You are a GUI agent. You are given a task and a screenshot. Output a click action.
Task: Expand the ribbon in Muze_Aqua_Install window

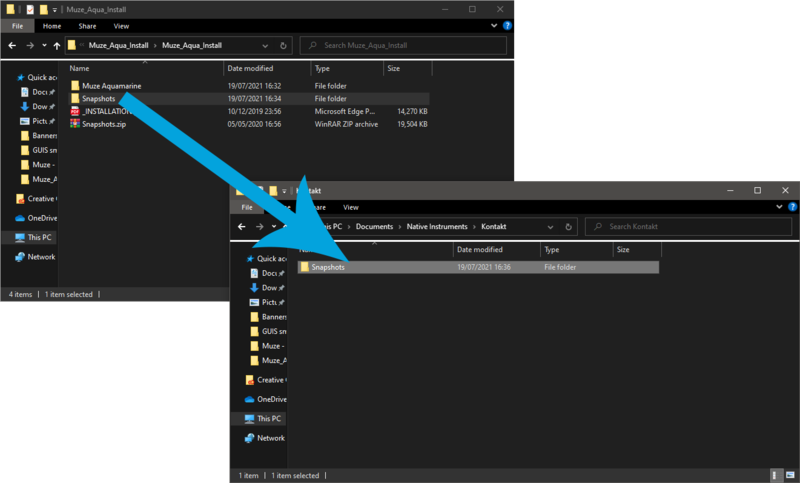[x=494, y=26]
